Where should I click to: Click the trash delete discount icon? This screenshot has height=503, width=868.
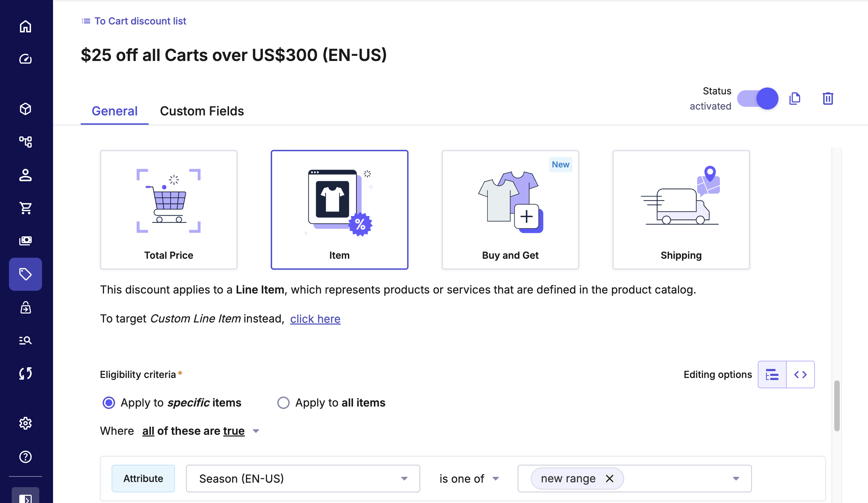click(x=828, y=99)
